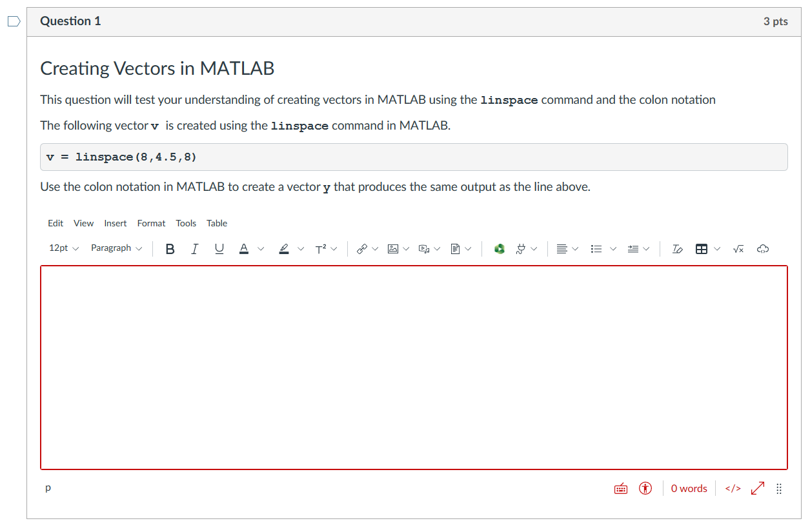Click the 0 words counter
Screen dimensions: 810x532
tap(688, 488)
